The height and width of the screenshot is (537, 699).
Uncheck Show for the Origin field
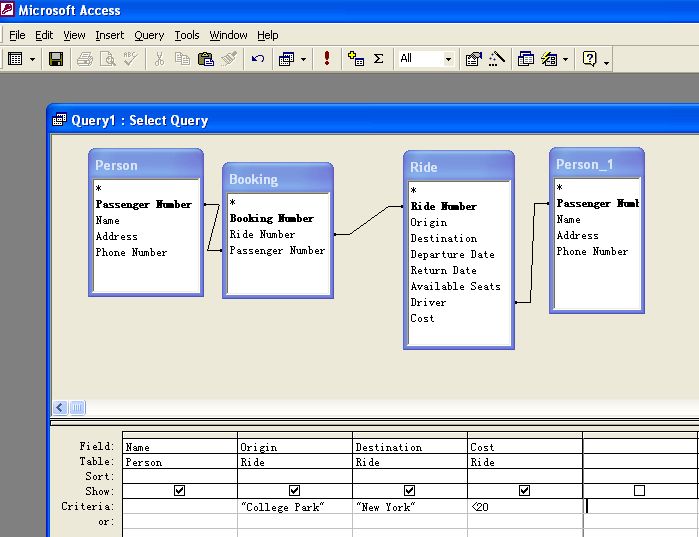[294, 491]
